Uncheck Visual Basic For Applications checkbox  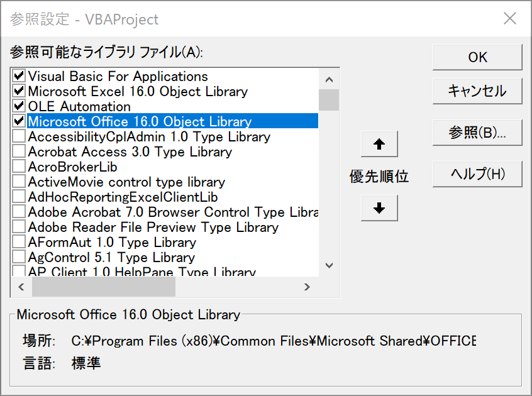coord(19,76)
